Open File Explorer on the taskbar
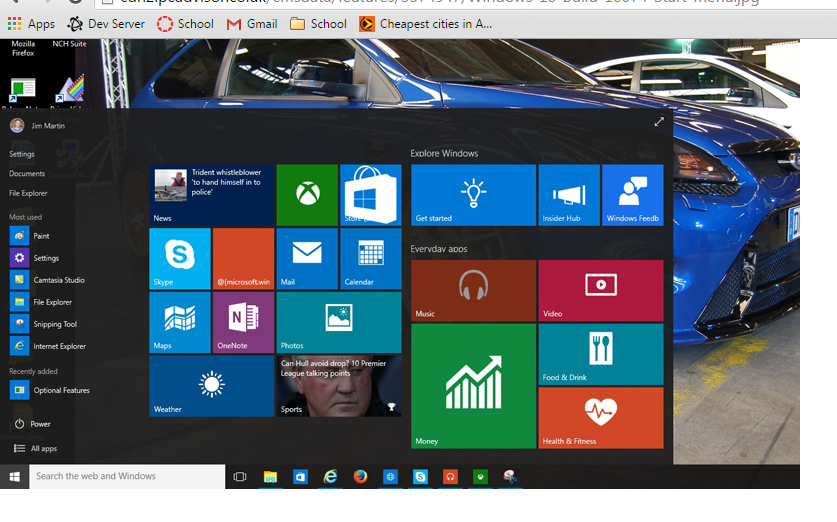The height and width of the screenshot is (522, 837). pos(270,477)
